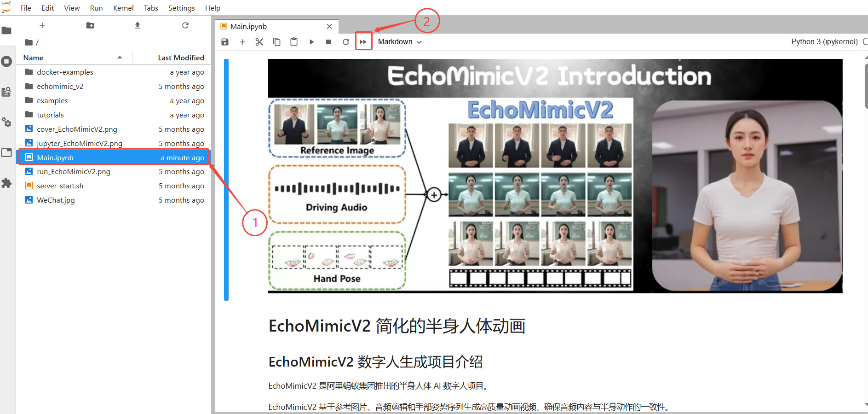The height and width of the screenshot is (414, 868).
Task: Select jupyter_EchoMimicV2.png file
Action: click(114, 144)
